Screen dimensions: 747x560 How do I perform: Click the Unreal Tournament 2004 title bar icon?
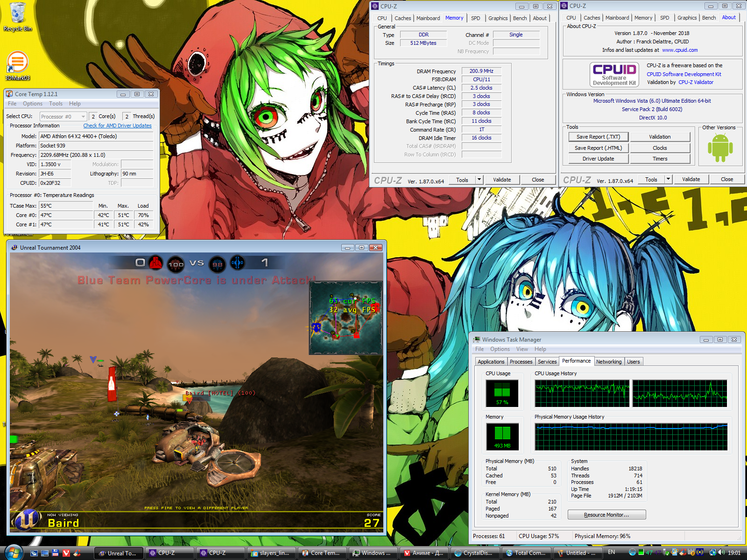[x=14, y=247]
